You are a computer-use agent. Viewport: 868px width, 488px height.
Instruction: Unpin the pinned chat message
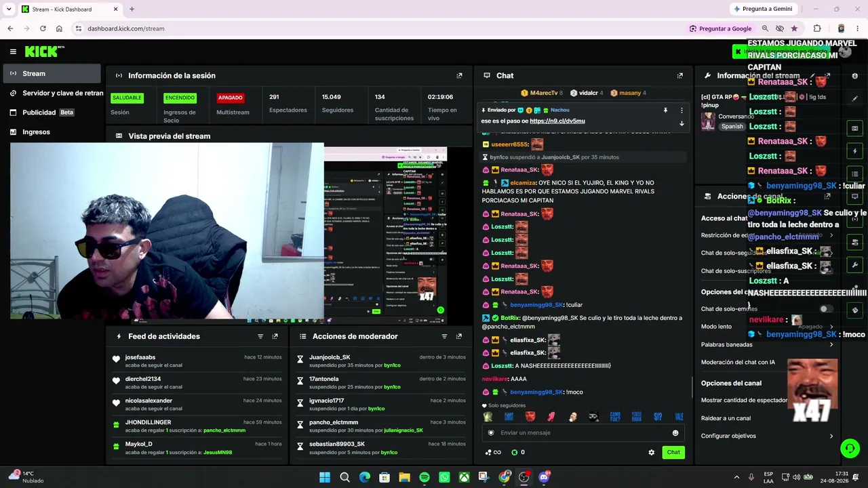point(665,110)
